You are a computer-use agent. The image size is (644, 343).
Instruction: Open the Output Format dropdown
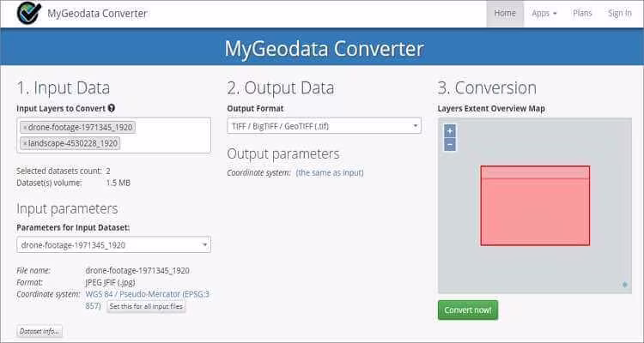(x=324, y=126)
